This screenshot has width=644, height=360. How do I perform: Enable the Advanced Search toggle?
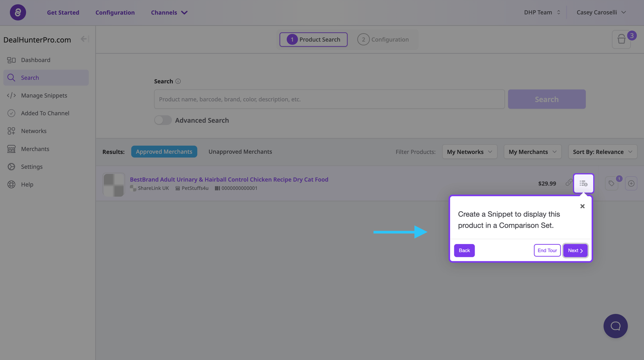pyautogui.click(x=163, y=120)
